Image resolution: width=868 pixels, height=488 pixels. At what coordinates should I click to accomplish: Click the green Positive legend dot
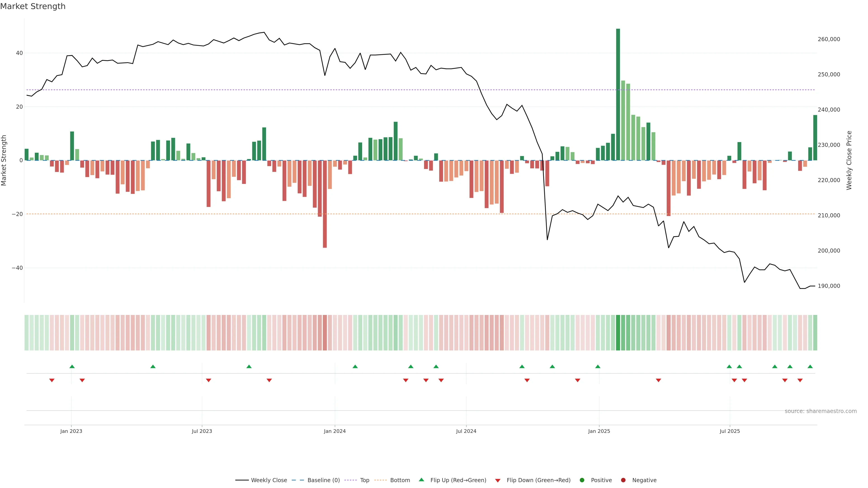point(582,480)
